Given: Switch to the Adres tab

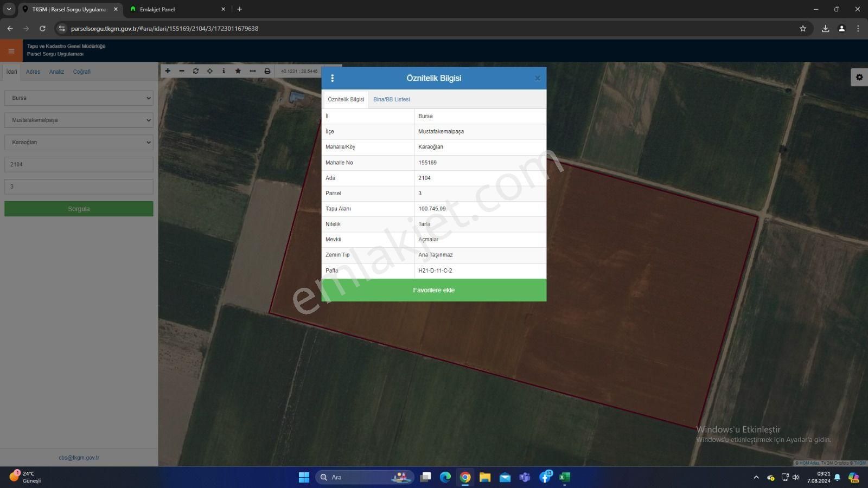Looking at the screenshot, I should 33,72.
